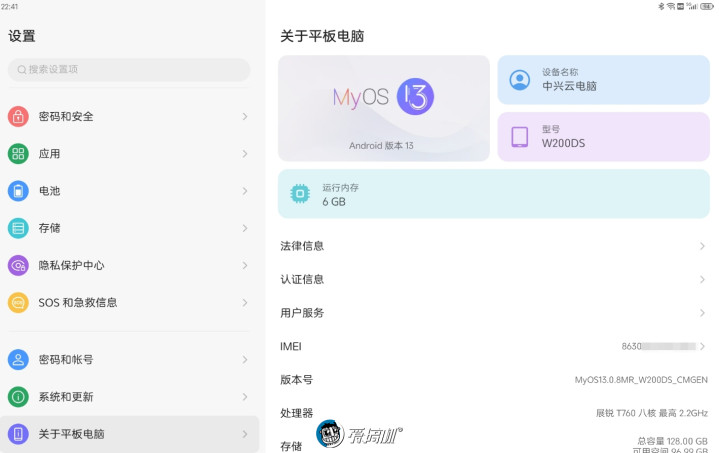This screenshot has width=719, height=453.
Task: Tap the yellow SOS emergency info icon
Action: 18,303
